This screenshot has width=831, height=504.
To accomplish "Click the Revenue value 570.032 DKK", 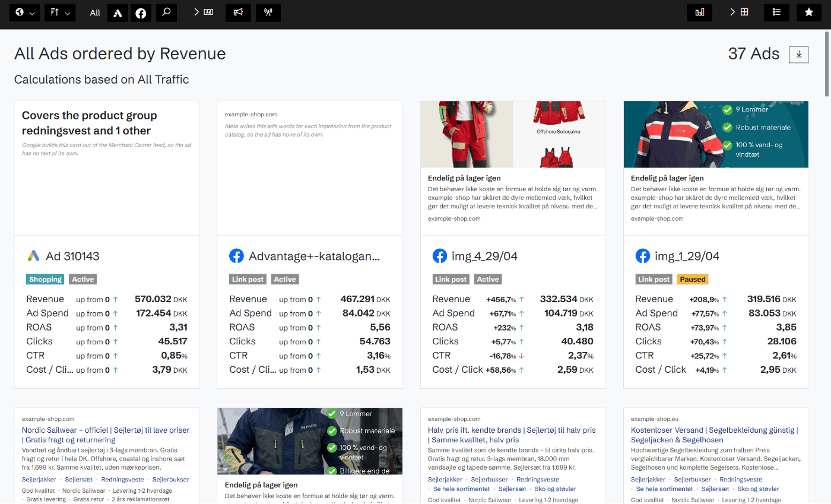I will pos(161,299).
